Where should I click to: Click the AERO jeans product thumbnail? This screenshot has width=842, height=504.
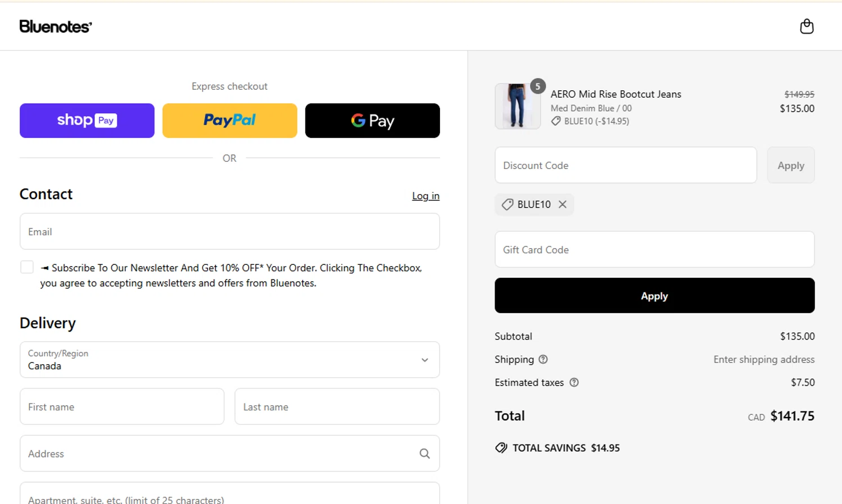(517, 106)
